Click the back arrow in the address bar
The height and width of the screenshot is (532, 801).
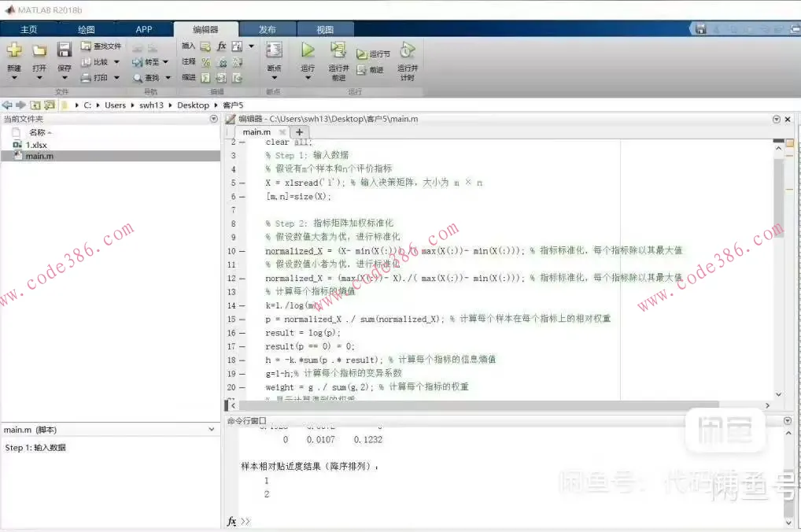(x=7, y=105)
